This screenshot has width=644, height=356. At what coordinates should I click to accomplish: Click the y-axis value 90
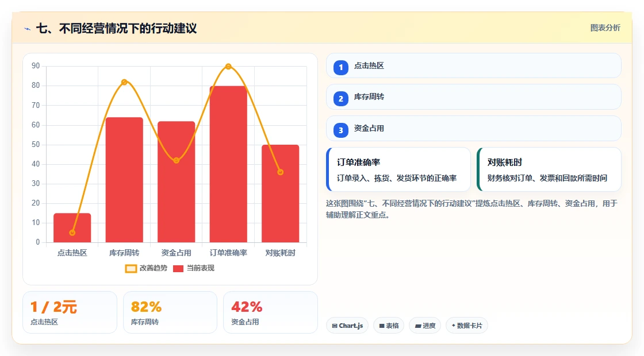36,66
